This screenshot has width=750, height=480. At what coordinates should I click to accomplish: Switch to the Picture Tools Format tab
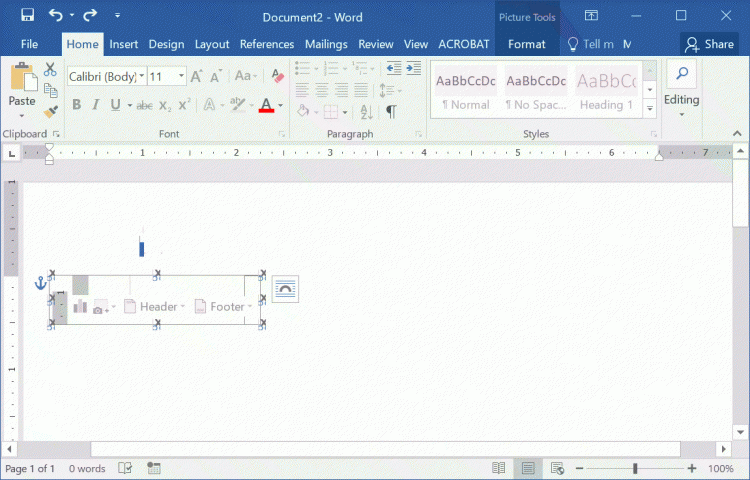(526, 44)
